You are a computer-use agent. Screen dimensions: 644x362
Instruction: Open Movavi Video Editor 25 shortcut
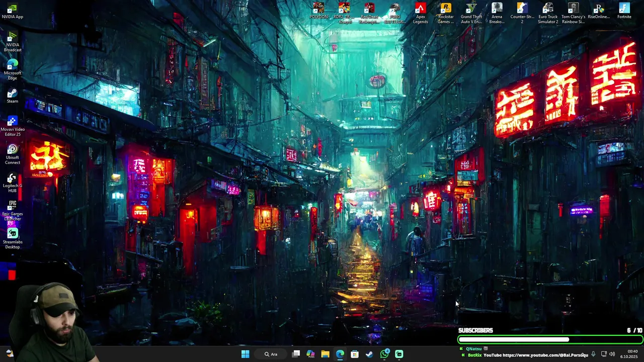click(12, 126)
